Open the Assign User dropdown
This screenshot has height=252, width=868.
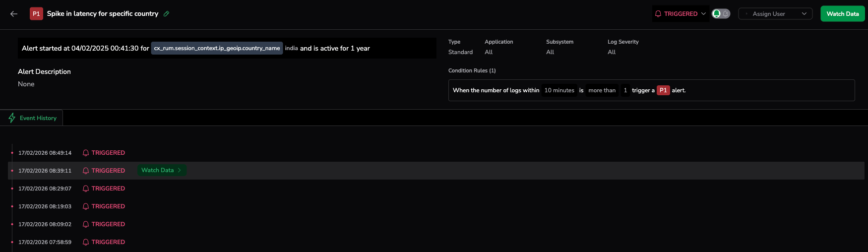[x=775, y=14]
